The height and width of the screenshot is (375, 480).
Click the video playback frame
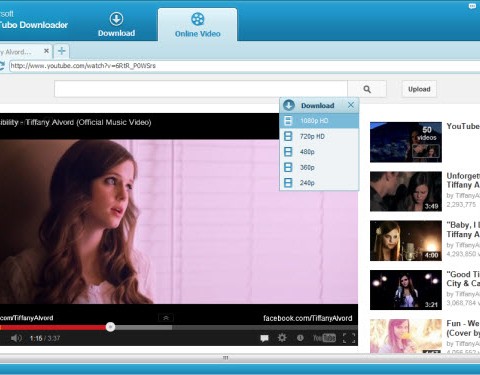[x=179, y=221]
